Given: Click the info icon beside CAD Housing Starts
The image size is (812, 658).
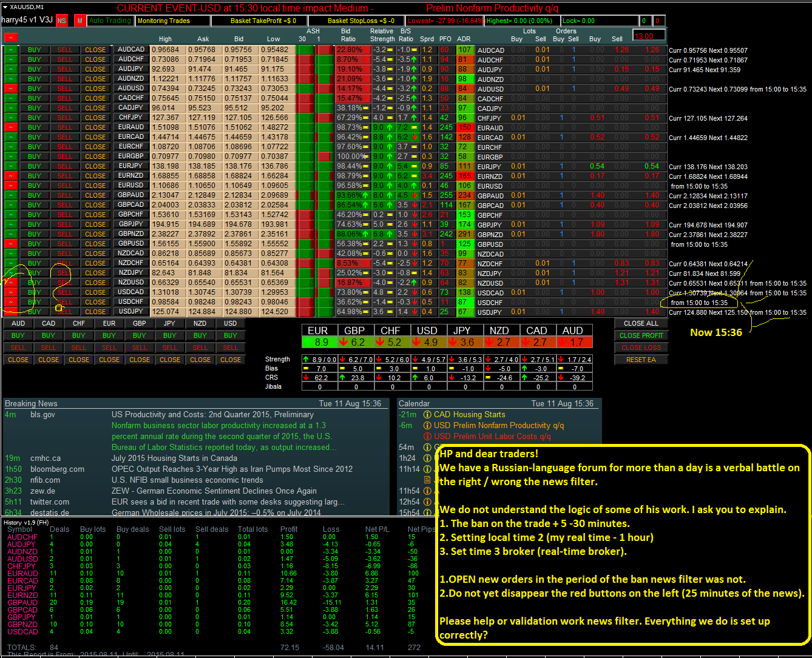Looking at the screenshot, I should [427, 415].
